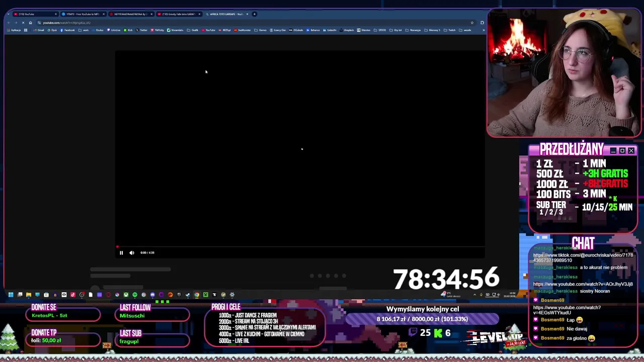Open the browser home page
The height and width of the screenshot is (362, 644).
30,23
